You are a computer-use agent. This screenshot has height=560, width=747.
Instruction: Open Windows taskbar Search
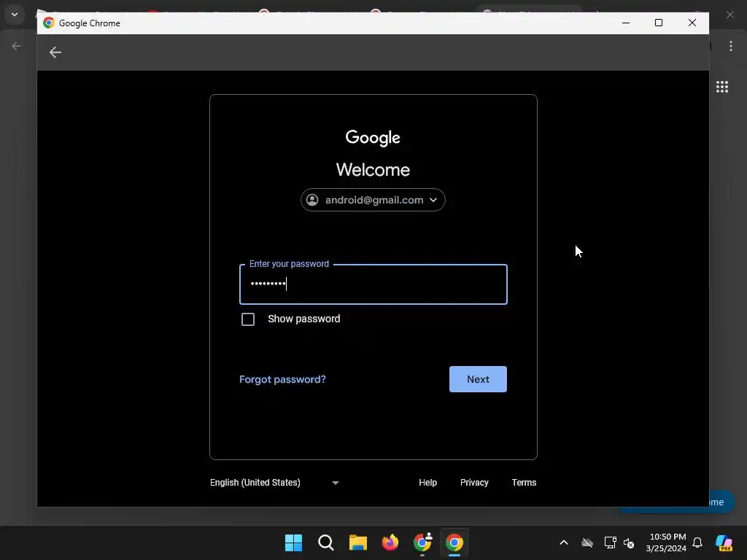tap(326, 542)
